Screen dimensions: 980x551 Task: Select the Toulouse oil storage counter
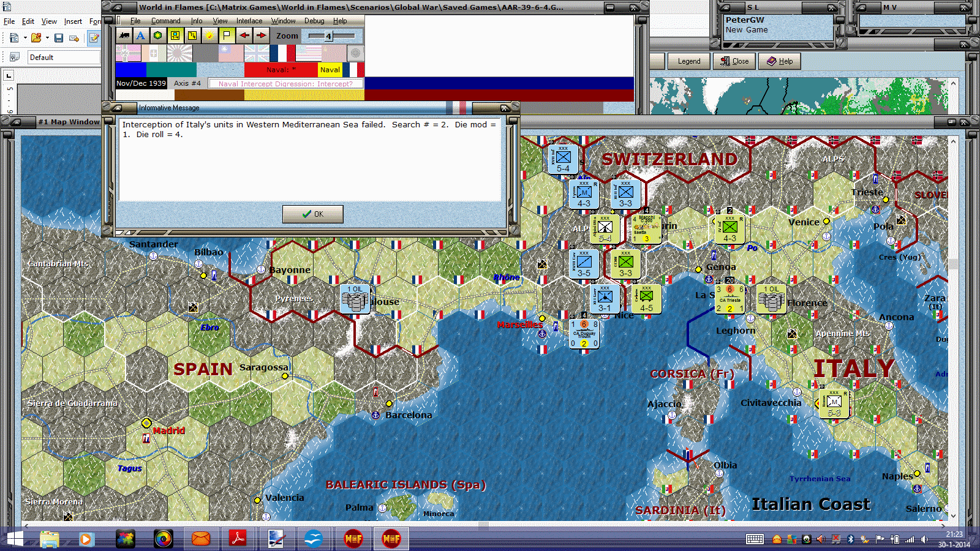pos(355,299)
